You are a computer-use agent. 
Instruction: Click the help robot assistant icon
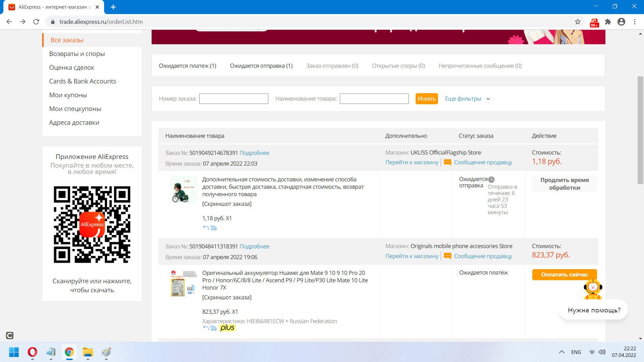(x=593, y=289)
